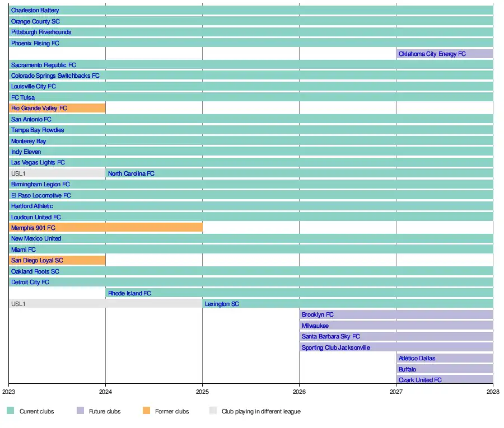Click the Ozark United FC link

[x=420, y=380]
